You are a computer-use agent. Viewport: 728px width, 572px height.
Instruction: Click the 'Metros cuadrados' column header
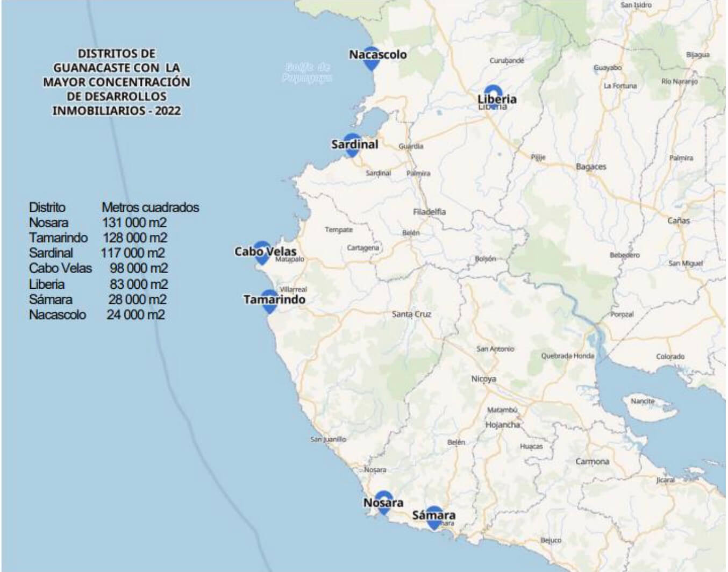point(150,208)
